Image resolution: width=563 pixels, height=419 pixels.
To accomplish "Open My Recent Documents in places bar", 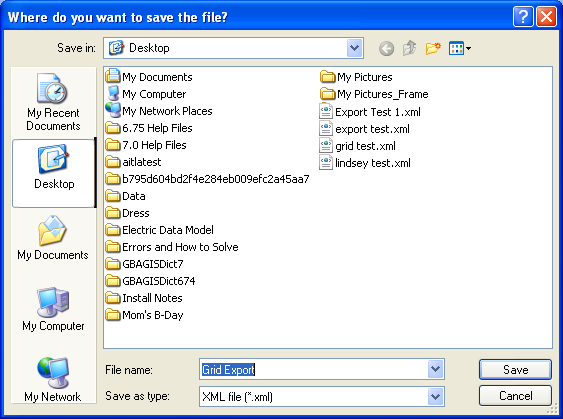I will (x=53, y=102).
